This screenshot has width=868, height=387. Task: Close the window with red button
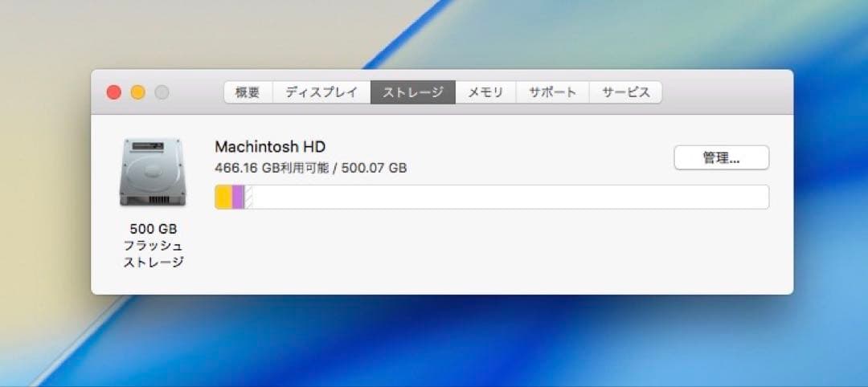[114, 92]
